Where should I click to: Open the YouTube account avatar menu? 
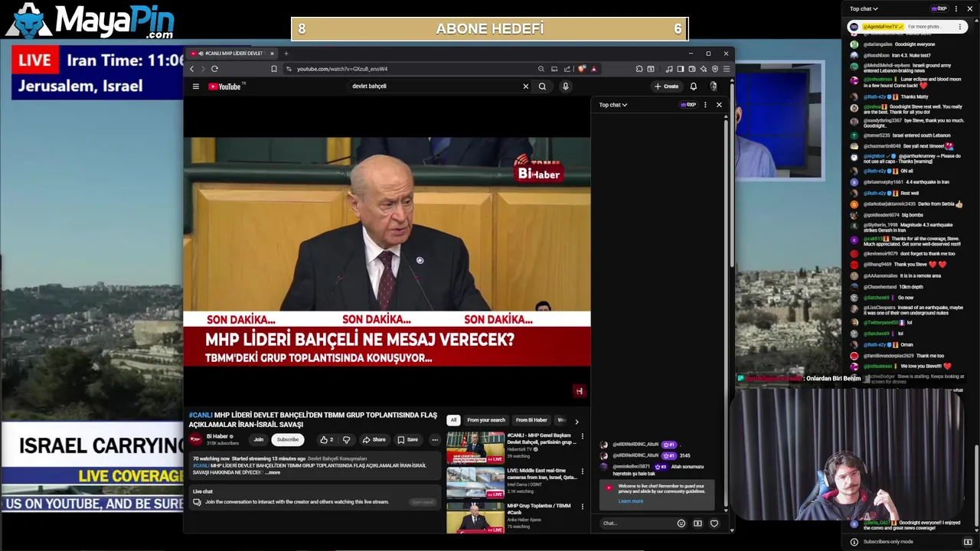click(x=714, y=86)
